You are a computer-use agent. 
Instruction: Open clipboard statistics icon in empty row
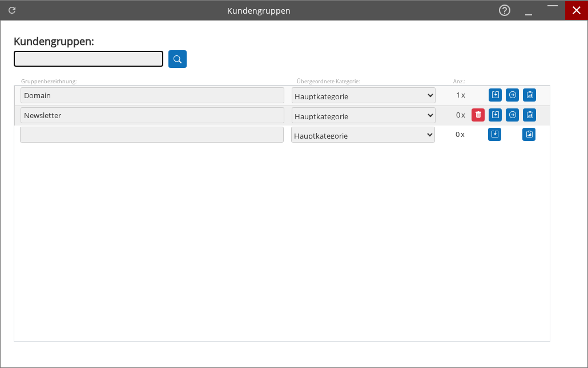[x=529, y=135]
